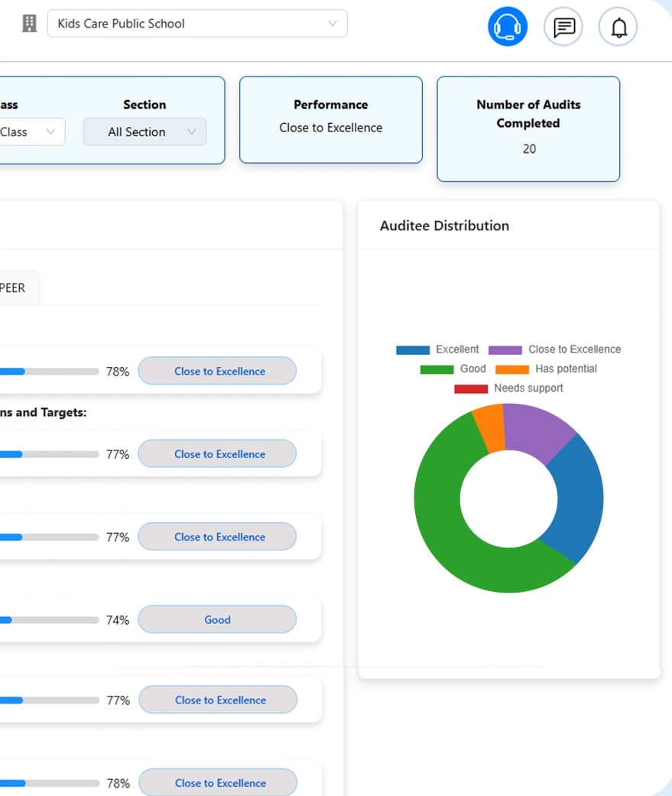The width and height of the screenshot is (672, 796).
Task: Click the Good rating button at 74%
Action: pos(217,620)
